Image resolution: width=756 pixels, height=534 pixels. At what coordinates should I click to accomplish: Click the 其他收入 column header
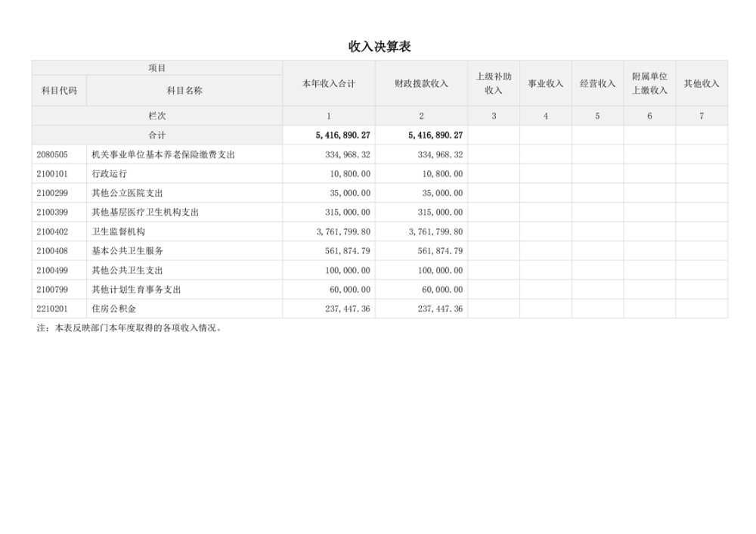702,84
